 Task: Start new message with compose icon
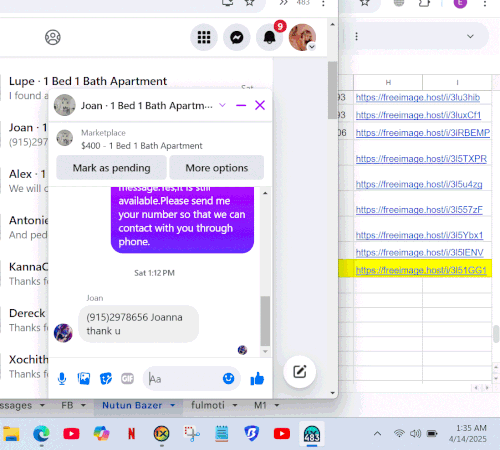coord(299,372)
